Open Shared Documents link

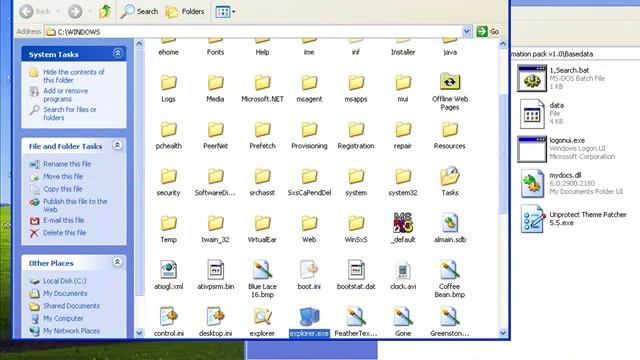(71, 306)
